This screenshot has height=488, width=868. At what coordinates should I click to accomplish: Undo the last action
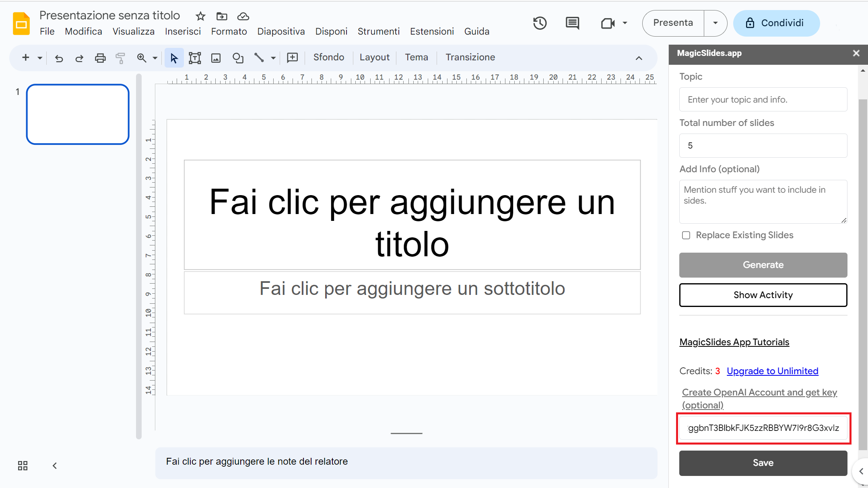pyautogui.click(x=59, y=58)
